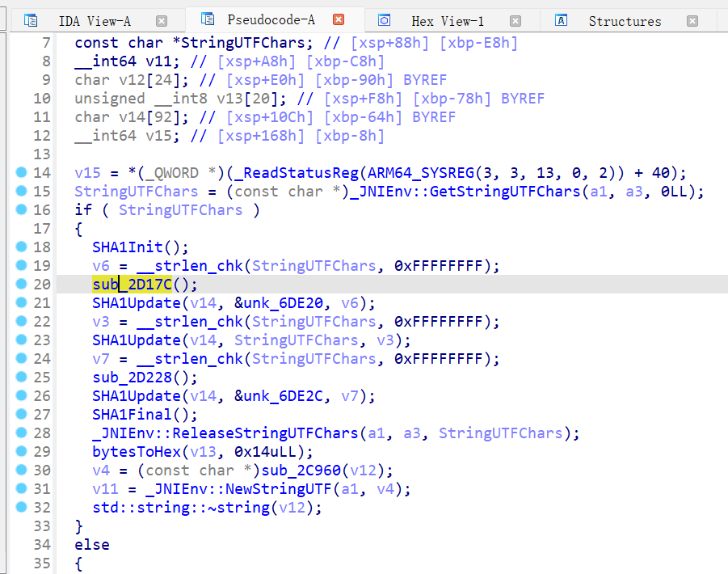The image size is (728, 574).
Task: Click the Structures tab icon
Action: point(561,20)
